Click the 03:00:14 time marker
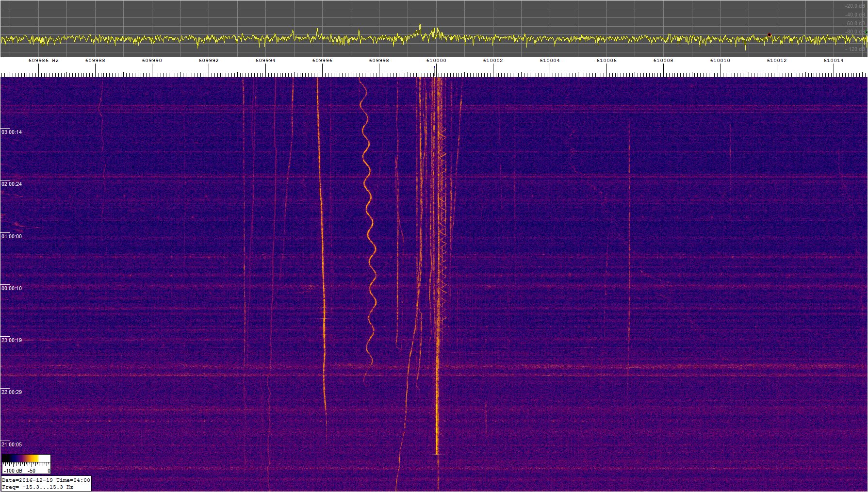Screen dimensions: 868x492 click(12, 132)
